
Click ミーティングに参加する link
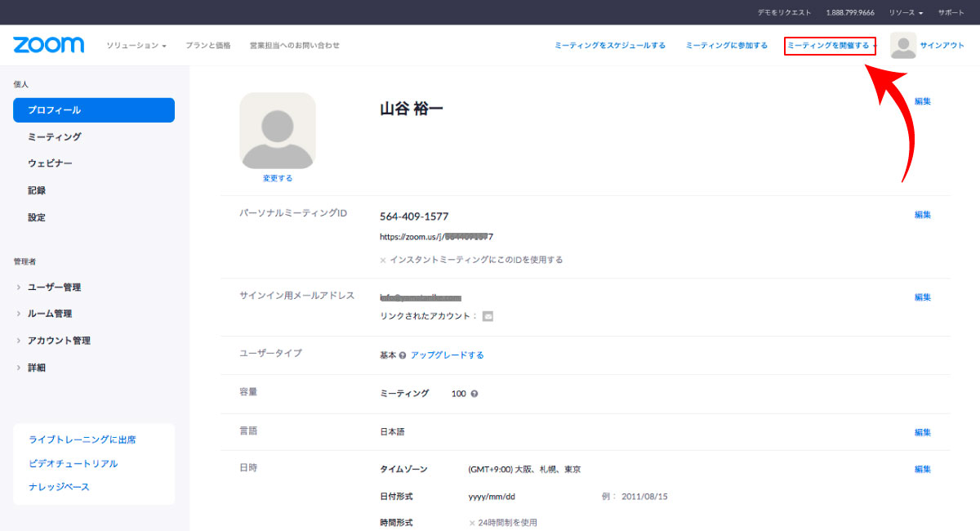[727, 46]
